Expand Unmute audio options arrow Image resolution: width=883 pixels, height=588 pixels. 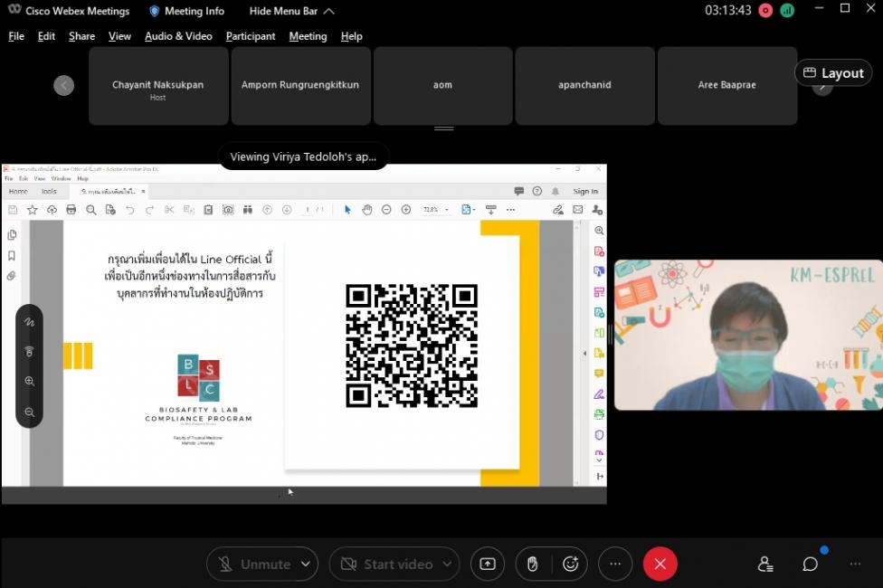click(306, 564)
